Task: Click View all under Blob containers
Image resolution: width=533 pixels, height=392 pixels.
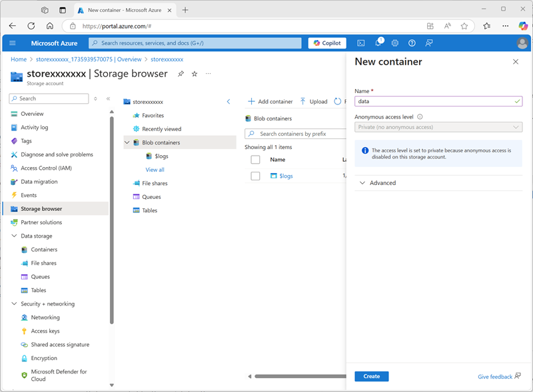Action: tap(155, 170)
